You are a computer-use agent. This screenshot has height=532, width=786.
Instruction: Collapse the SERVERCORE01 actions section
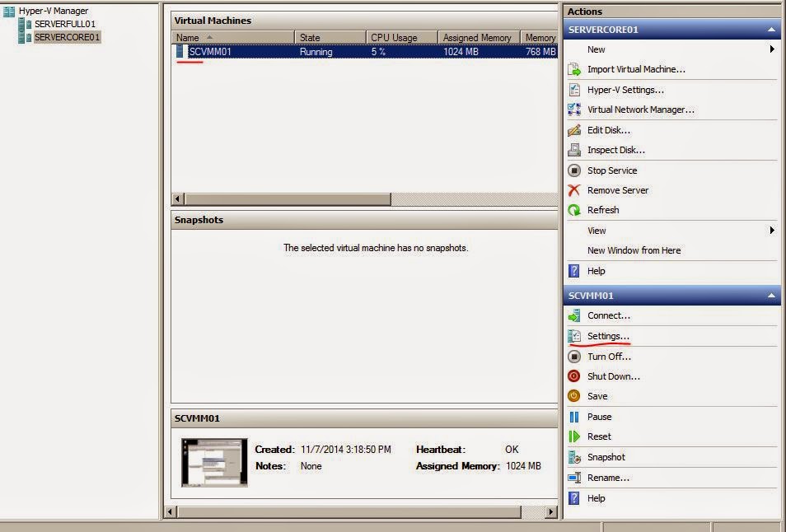coord(771,30)
